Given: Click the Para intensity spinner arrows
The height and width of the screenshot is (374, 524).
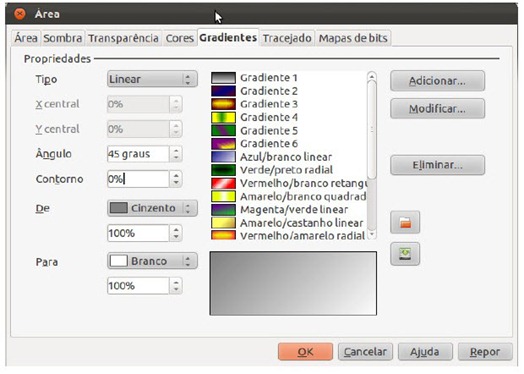Looking at the screenshot, I should [x=176, y=286].
